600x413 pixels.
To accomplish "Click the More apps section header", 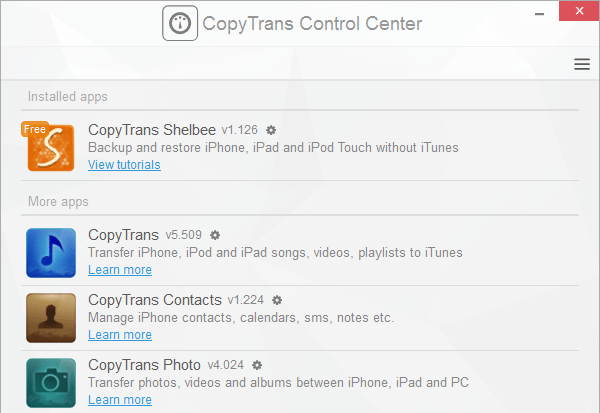I will [x=58, y=202].
